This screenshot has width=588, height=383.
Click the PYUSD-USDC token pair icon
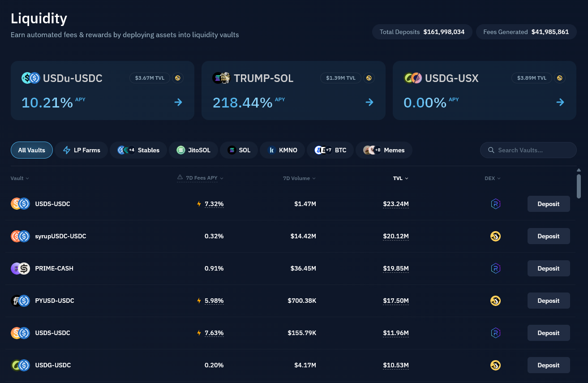point(20,301)
